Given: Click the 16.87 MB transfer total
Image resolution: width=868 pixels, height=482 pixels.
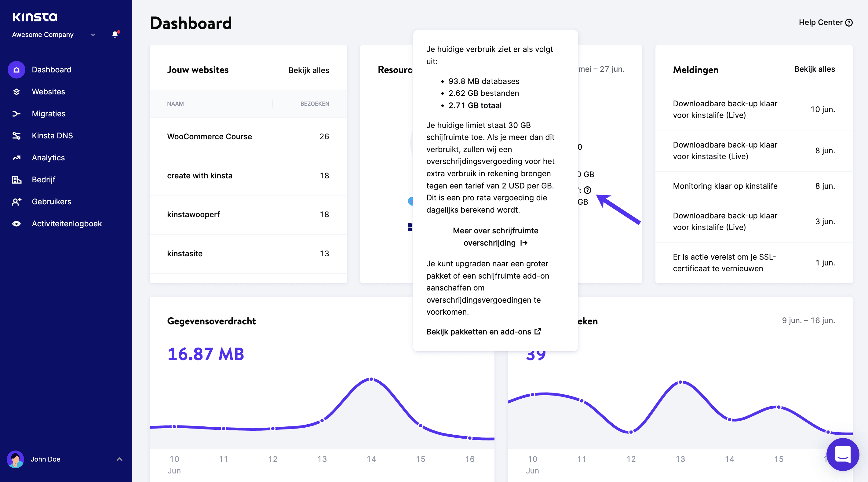Looking at the screenshot, I should click(206, 354).
